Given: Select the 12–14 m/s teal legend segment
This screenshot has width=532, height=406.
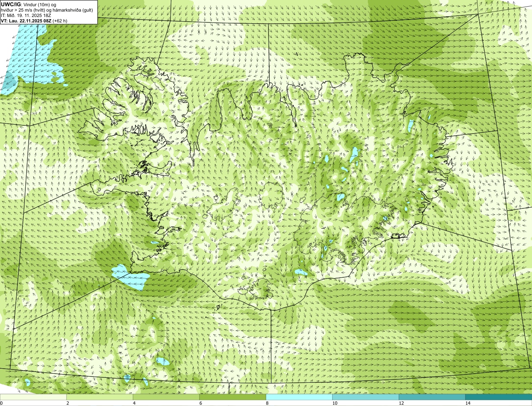Looking at the screenshot, I should tap(432, 397).
